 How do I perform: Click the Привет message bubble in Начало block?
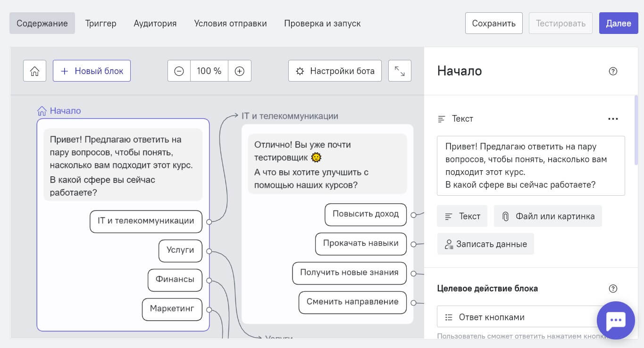[123, 165]
